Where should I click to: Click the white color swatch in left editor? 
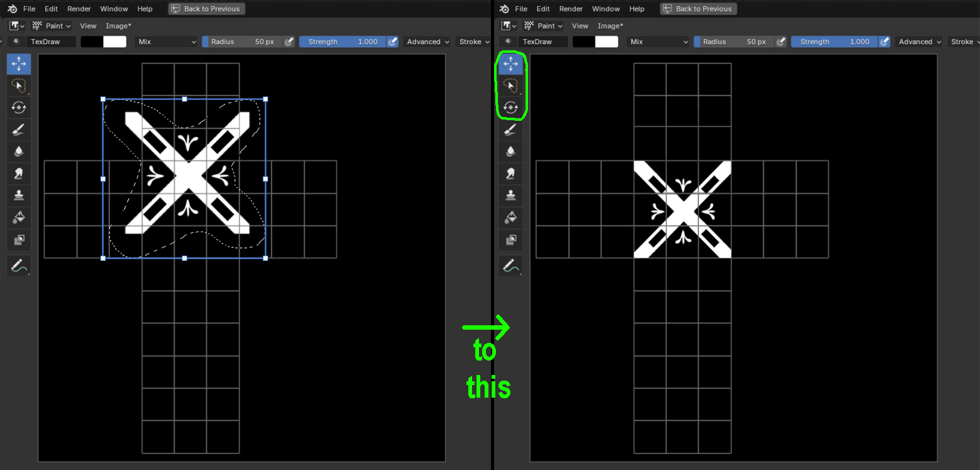click(x=115, y=42)
